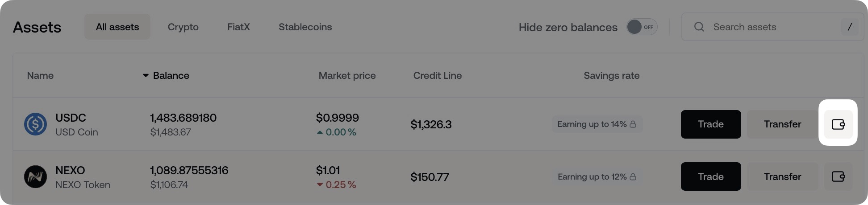Click the lock icon beside 14% rate

633,124
